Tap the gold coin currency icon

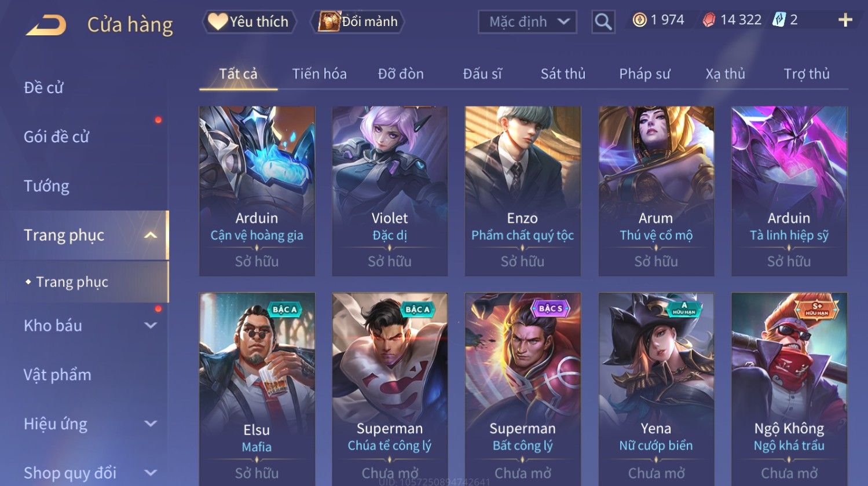click(x=639, y=20)
